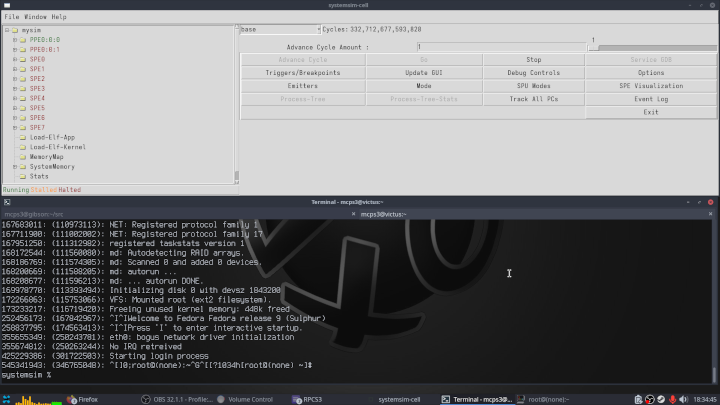Open the File menu
The width and height of the screenshot is (720, 405).
[12, 17]
